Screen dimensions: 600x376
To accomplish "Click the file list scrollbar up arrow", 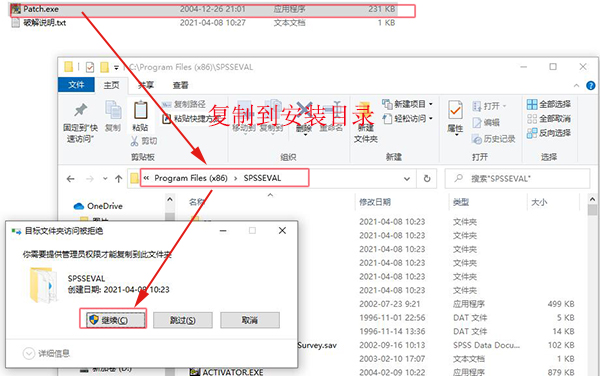I will (x=592, y=200).
